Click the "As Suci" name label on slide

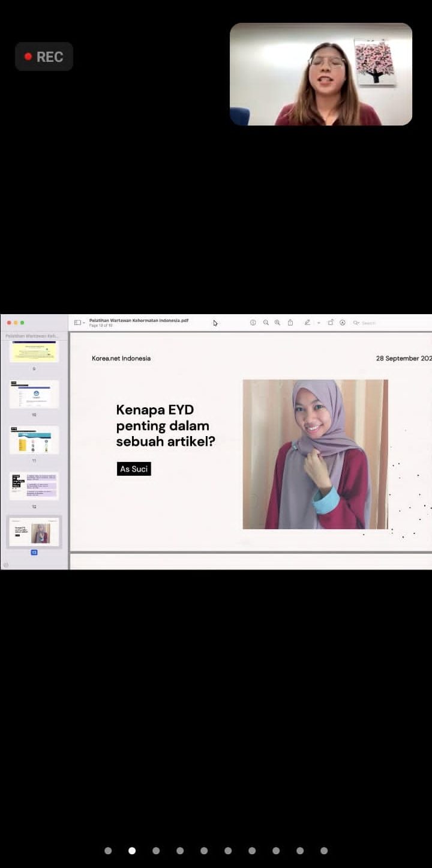point(134,469)
